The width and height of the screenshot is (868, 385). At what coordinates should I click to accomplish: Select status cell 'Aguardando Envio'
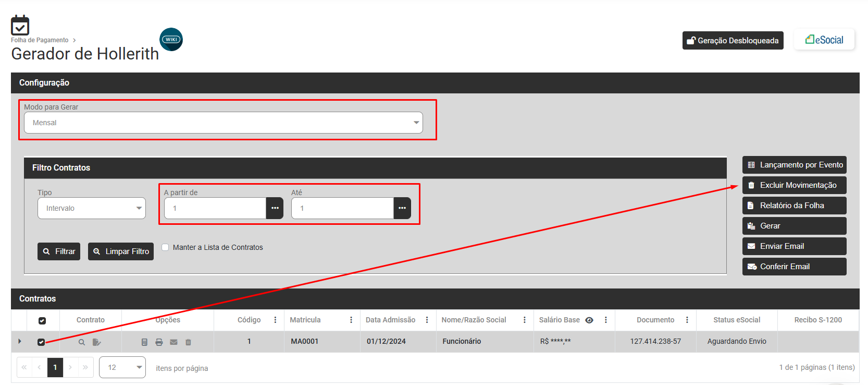[737, 341]
